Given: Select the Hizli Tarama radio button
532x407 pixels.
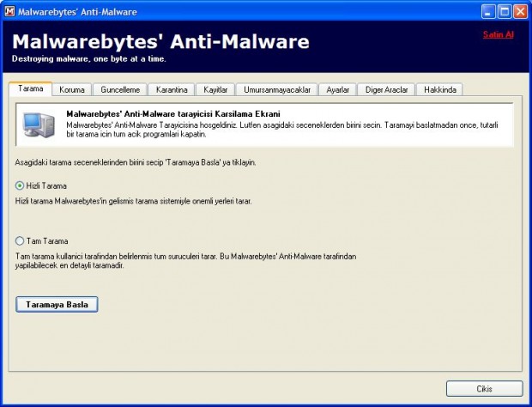Looking at the screenshot, I should coord(20,185).
